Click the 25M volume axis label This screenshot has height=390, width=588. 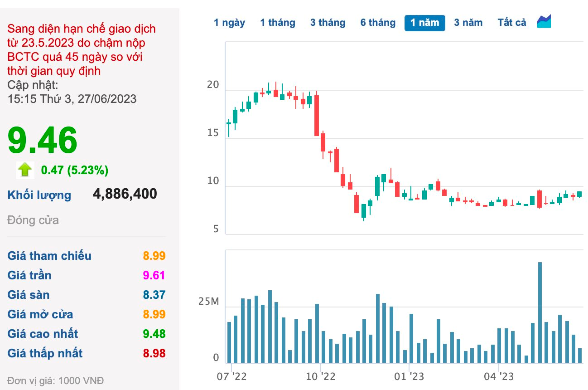[x=208, y=302]
